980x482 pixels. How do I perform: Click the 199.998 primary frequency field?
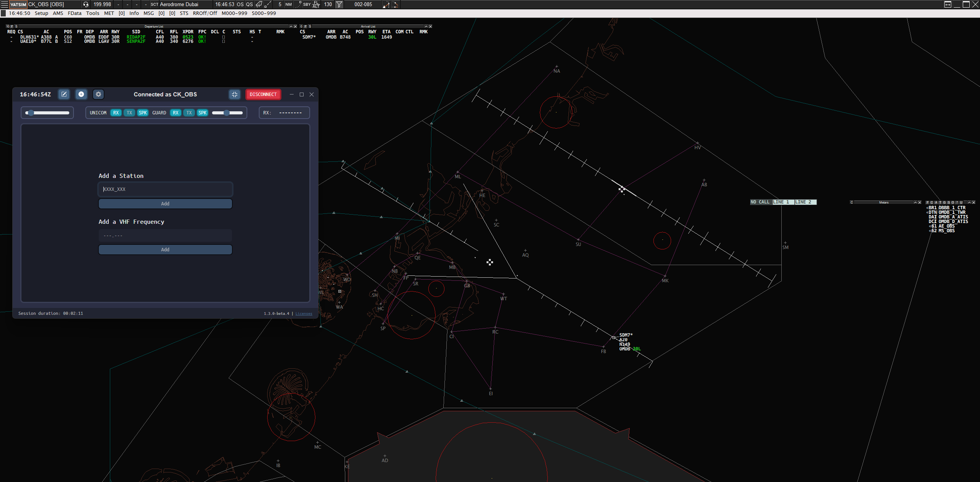(102, 4)
